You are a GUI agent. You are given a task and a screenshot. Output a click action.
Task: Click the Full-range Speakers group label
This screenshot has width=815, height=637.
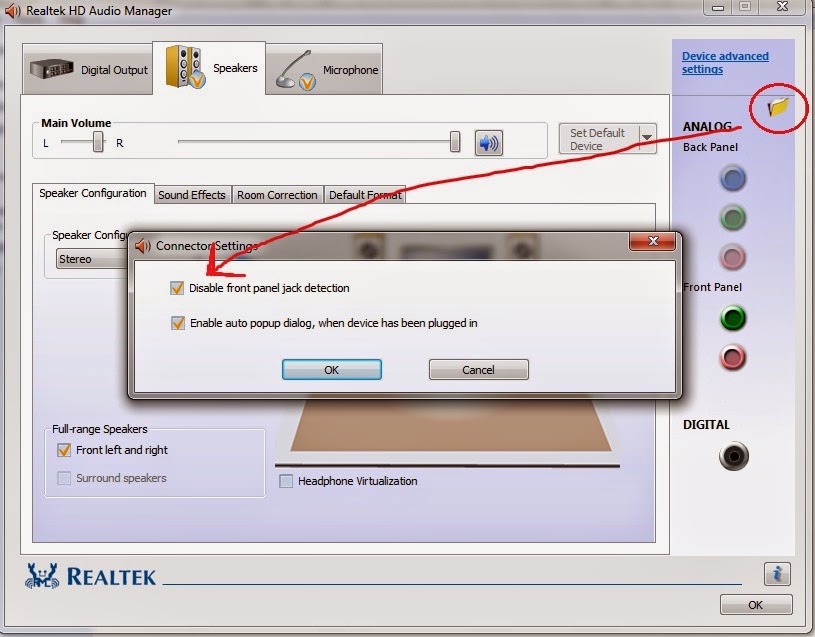pos(100,429)
